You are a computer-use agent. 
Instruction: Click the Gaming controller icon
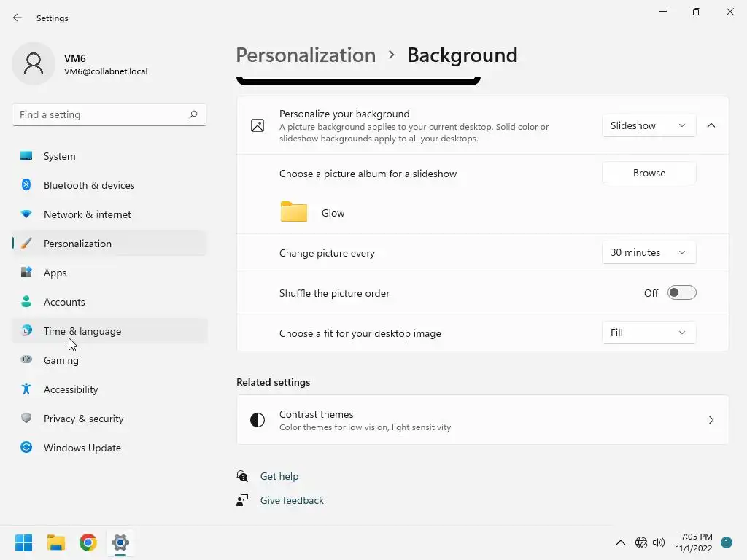[x=26, y=359]
